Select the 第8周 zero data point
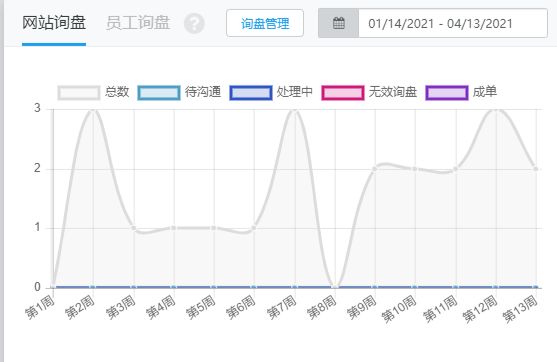557x362 pixels. 335,287
